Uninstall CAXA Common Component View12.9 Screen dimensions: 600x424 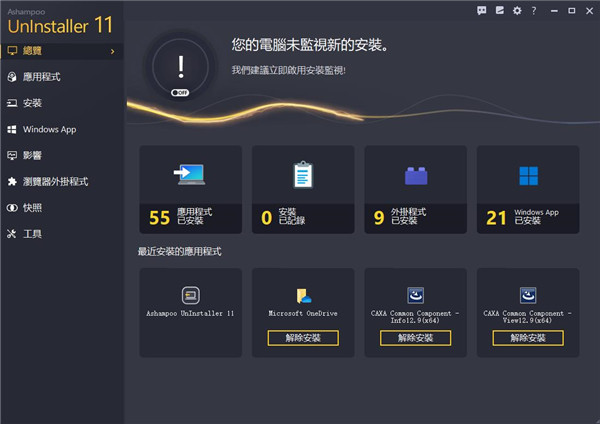pos(528,338)
